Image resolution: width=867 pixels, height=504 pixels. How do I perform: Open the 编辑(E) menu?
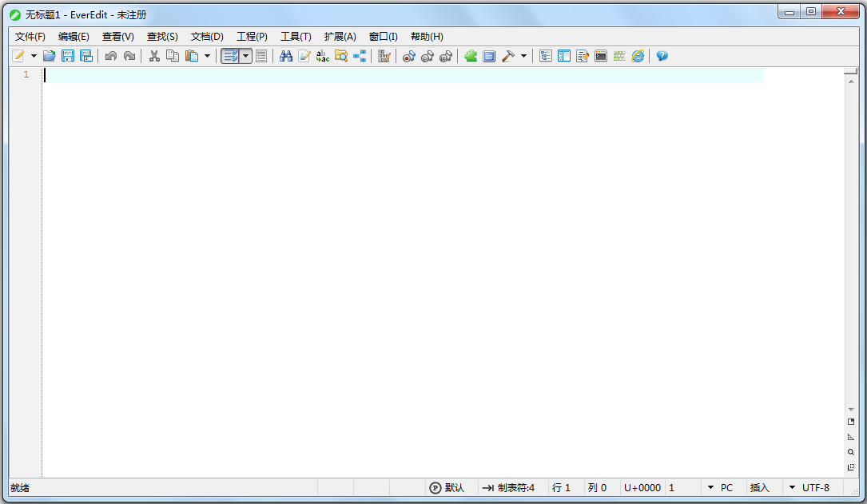pyautogui.click(x=74, y=37)
